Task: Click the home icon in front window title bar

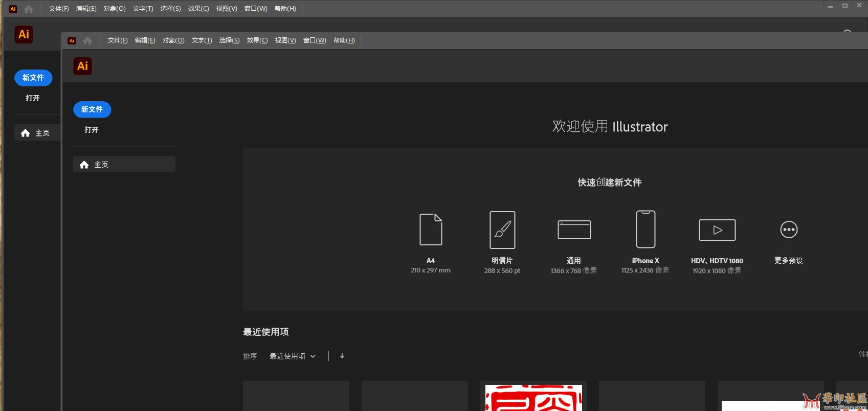Action: (87, 40)
